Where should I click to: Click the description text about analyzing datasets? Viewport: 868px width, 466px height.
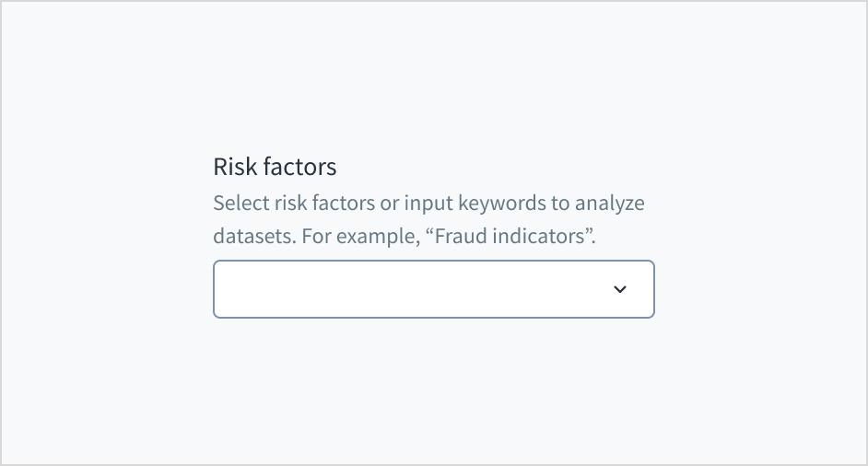pyautogui.click(x=428, y=203)
